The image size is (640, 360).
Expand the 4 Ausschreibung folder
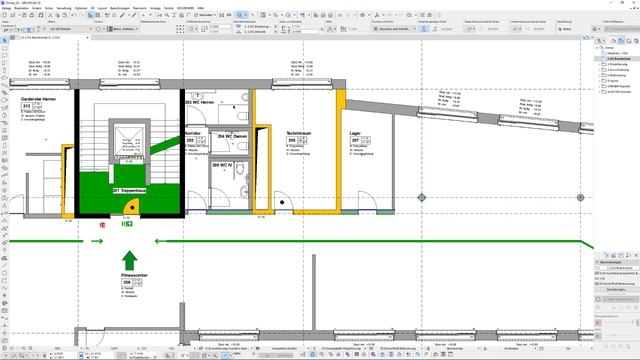coord(600,70)
